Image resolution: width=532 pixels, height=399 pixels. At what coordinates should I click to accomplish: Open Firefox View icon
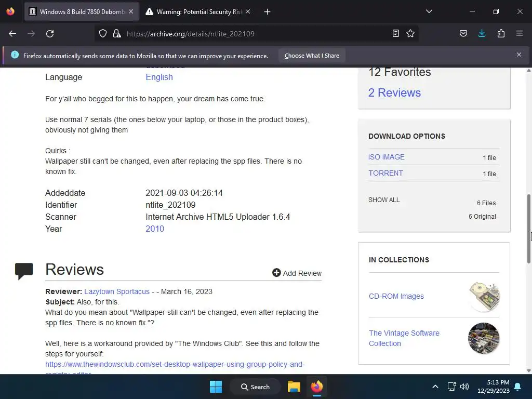[x=10, y=11]
